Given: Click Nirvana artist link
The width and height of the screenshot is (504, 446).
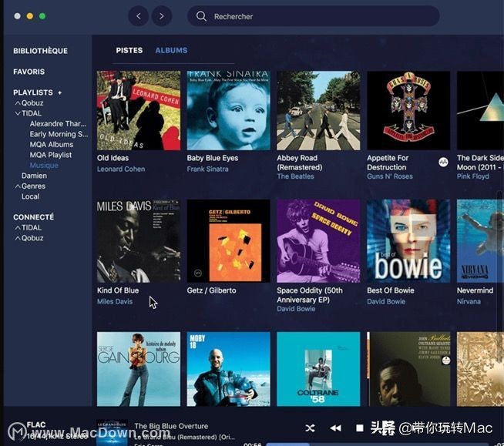Looking at the screenshot, I should pos(469,301).
